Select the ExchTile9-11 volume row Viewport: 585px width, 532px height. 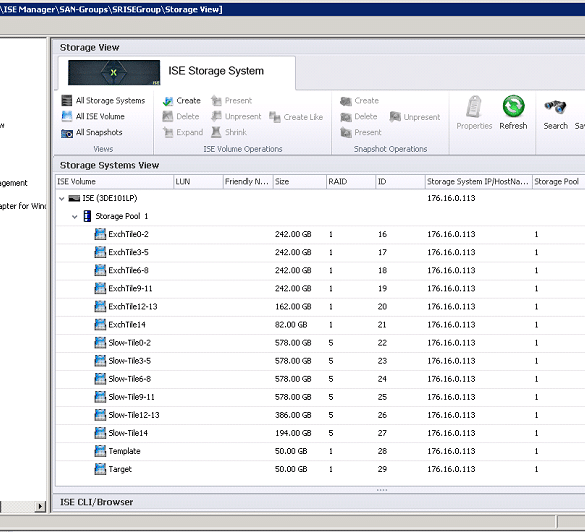pos(320,289)
